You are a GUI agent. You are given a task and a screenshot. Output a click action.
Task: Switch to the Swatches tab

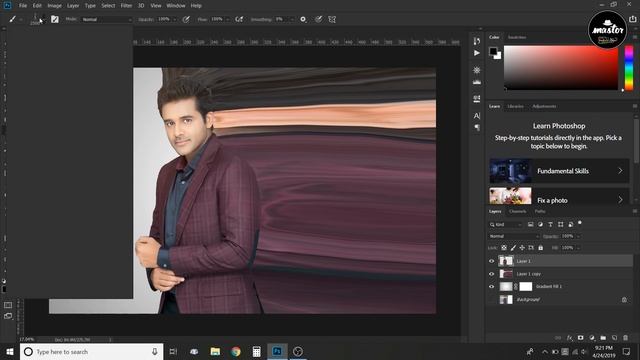point(517,37)
